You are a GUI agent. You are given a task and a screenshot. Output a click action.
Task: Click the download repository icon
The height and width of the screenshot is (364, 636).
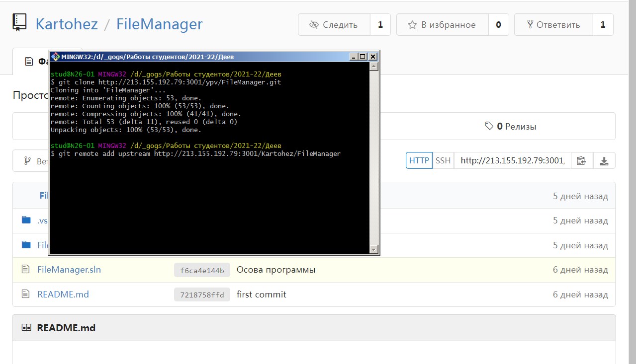pyautogui.click(x=604, y=160)
